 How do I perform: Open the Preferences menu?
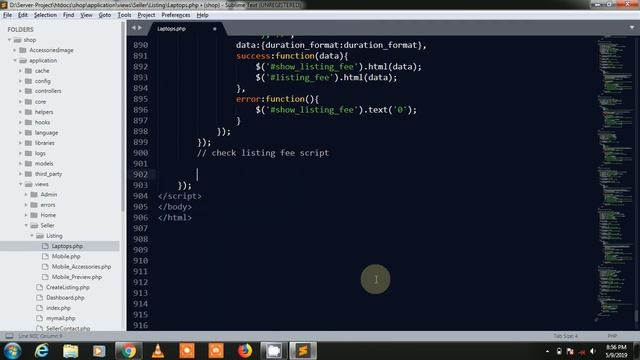pyautogui.click(x=176, y=15)
